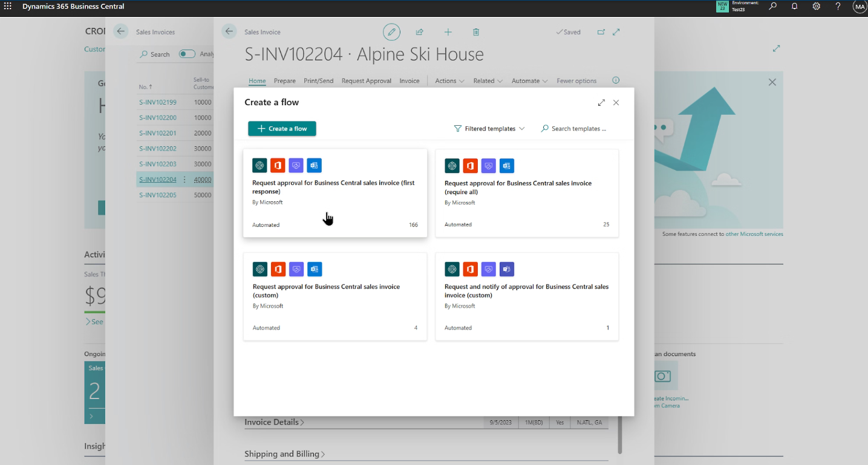Click the camera icon for incoming document

(x=663, y=376)
